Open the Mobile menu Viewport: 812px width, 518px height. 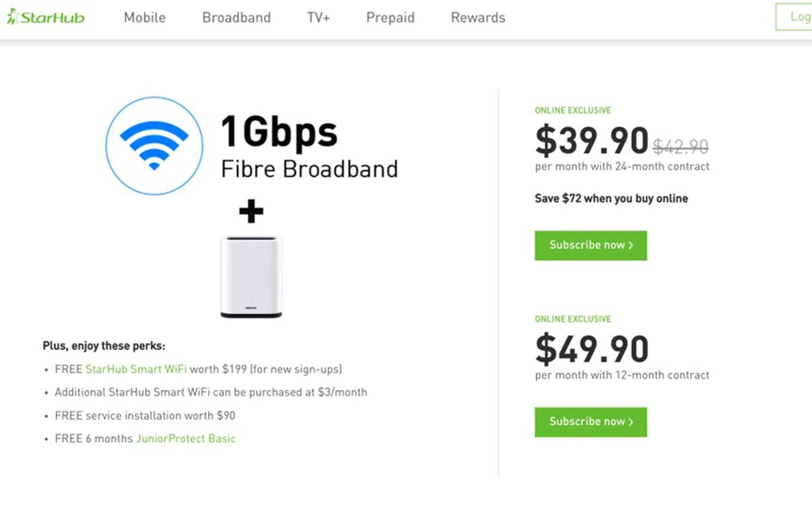click(145, 17)
